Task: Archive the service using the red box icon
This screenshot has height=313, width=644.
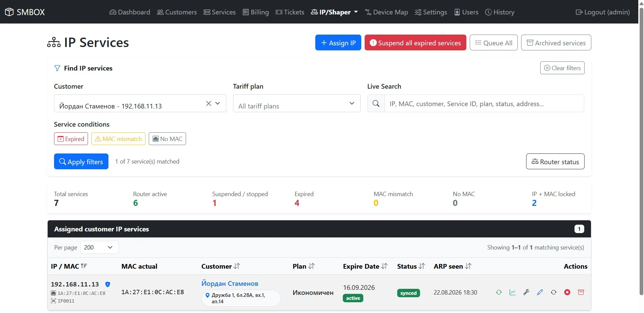Action: (581, 292)
